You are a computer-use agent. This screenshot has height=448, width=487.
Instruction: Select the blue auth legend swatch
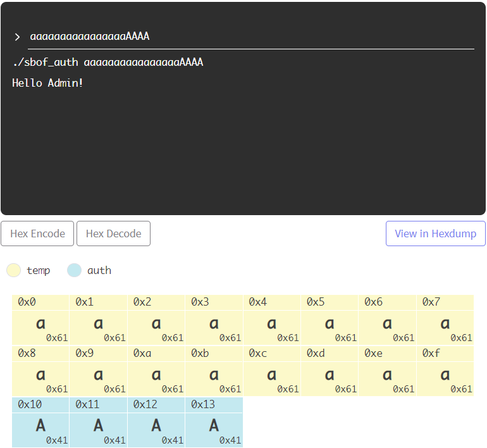point(74,270)
